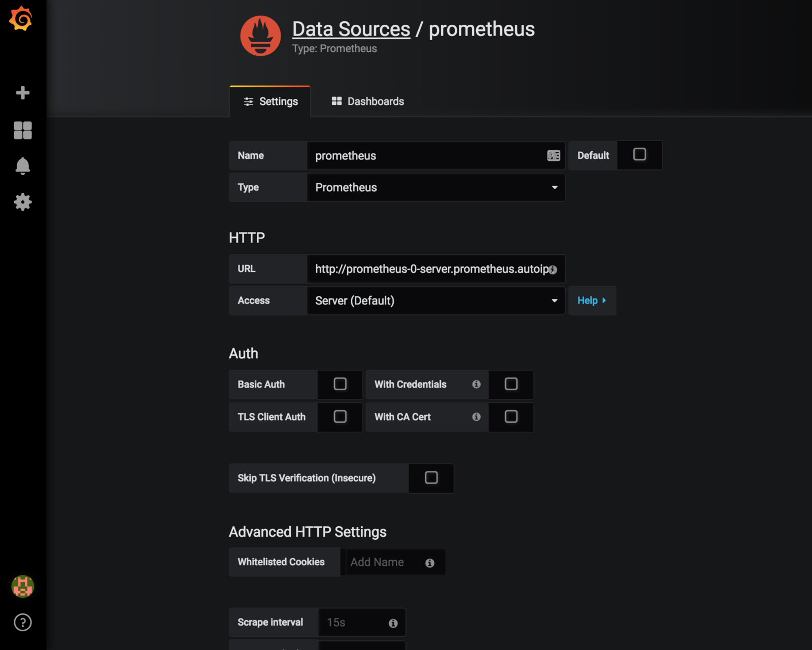
Task: Open the Create plus menu icon
Action: coord(23,92)
